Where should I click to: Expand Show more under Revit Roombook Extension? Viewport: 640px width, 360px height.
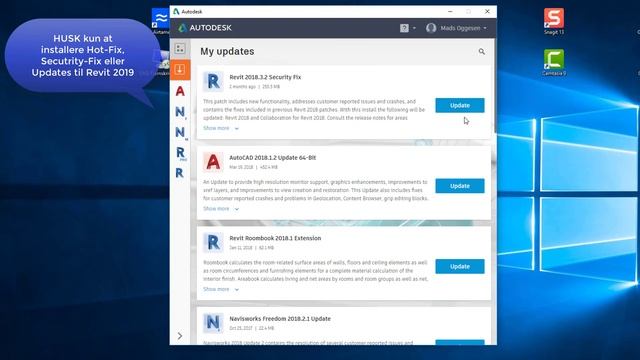pos(221,289)
